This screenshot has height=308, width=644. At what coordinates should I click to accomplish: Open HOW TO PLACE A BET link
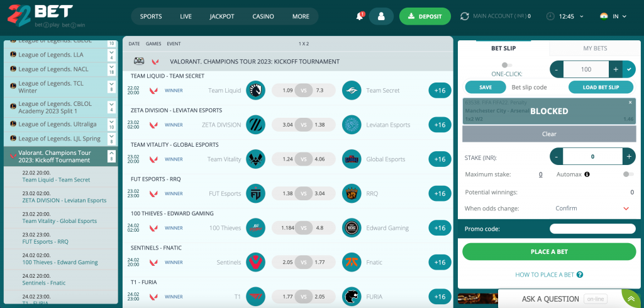pos(545,275)
